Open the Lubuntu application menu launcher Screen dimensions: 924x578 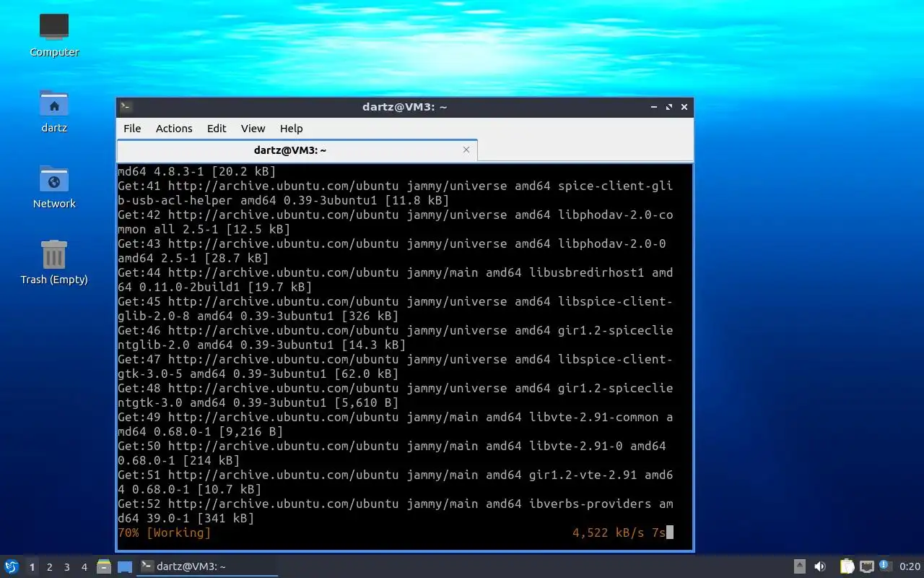pos(12,566)
